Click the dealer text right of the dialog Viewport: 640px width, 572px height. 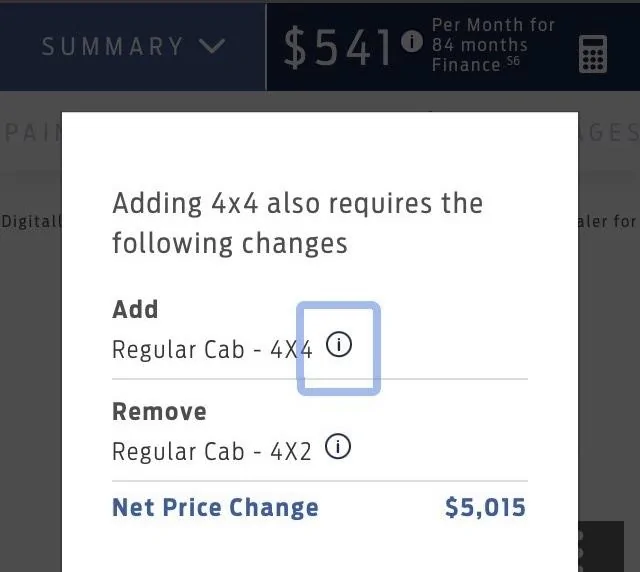(609, 221)
